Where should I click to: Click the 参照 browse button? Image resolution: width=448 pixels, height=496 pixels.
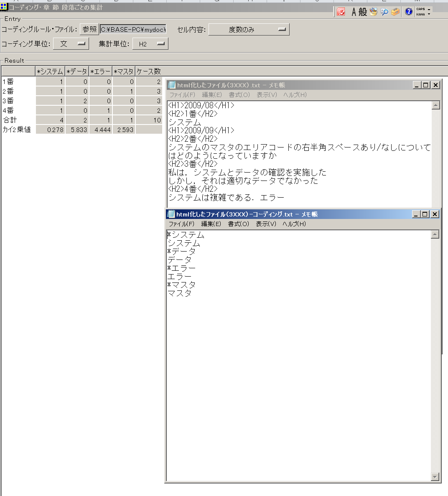tap(89, 29)
